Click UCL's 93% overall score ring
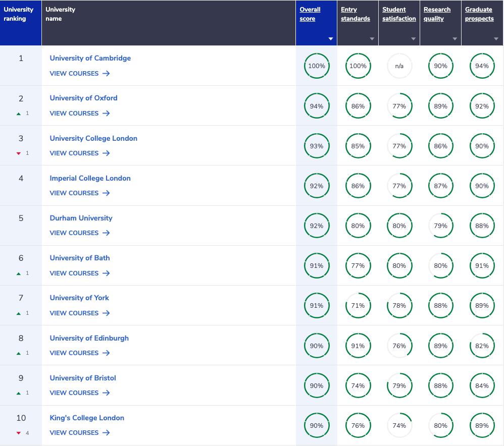 point(317,146)
